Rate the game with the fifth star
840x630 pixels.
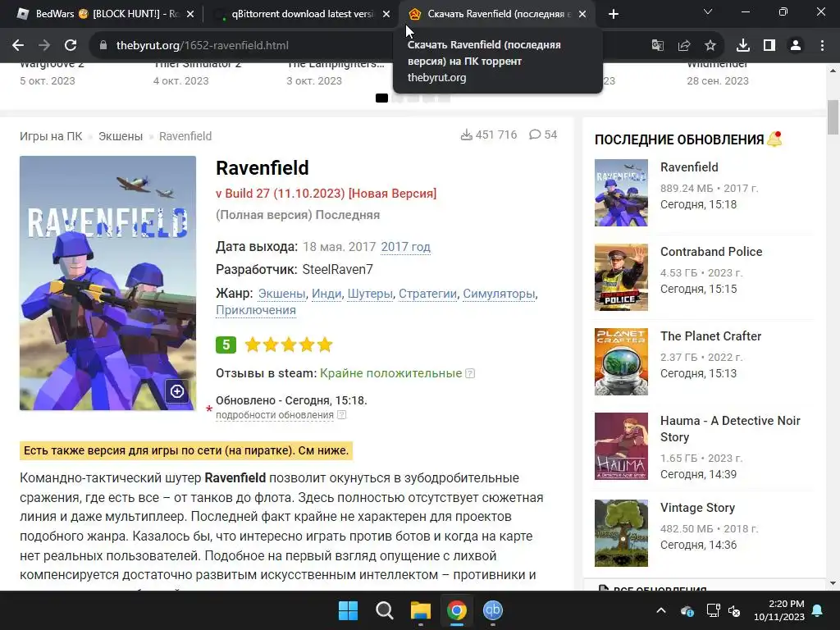pos(325,345)
